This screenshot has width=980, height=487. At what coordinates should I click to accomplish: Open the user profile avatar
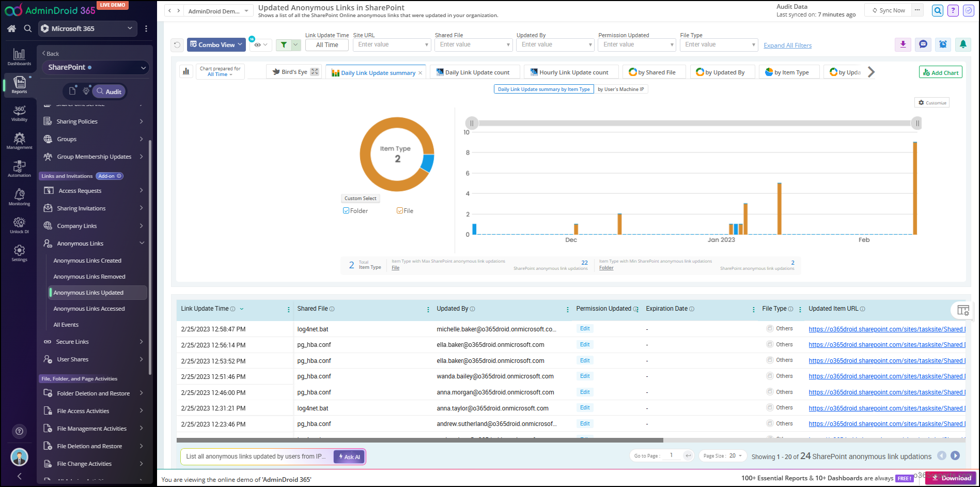[x=19, y=457]
